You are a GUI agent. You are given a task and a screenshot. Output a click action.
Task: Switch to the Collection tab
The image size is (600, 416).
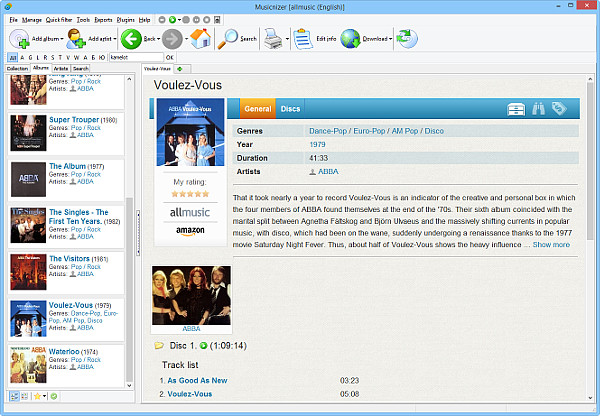coord(17,69)
